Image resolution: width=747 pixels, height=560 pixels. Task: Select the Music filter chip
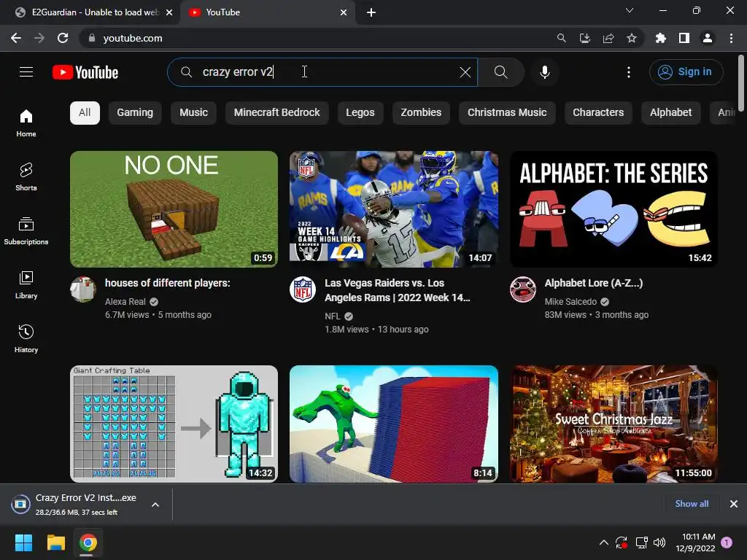point(193,113)
